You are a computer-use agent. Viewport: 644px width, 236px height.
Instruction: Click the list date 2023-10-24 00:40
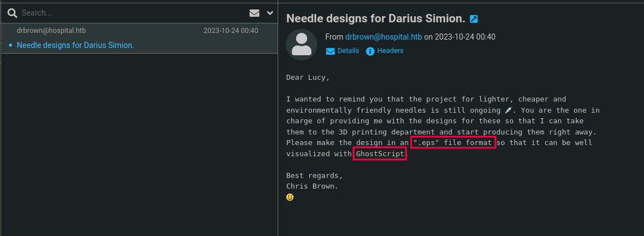[231, 31]
